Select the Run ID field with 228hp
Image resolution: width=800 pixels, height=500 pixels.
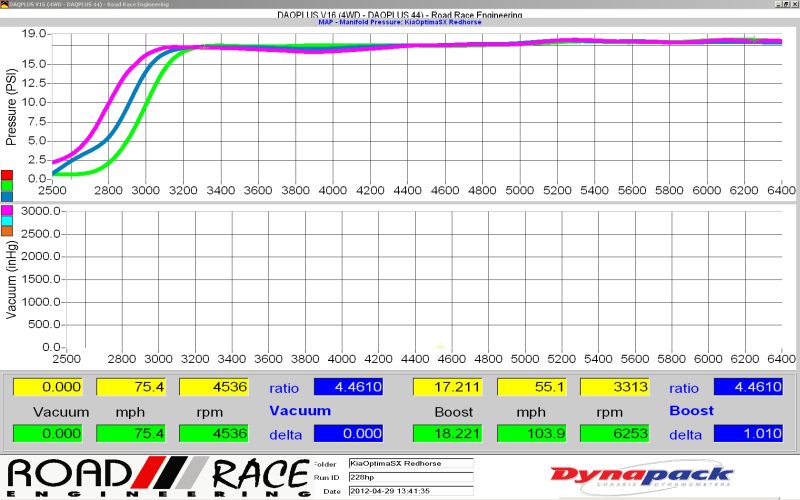coord(410,476)
